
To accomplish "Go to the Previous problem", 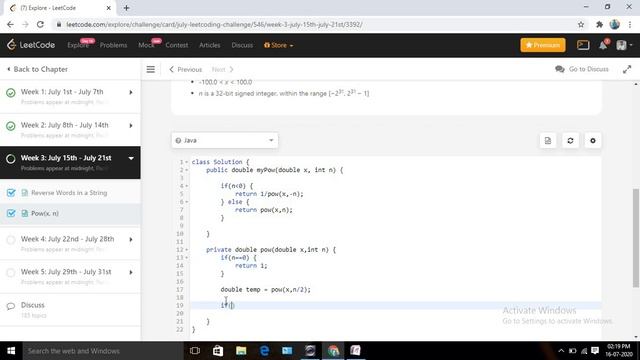I will pos(185,69).
